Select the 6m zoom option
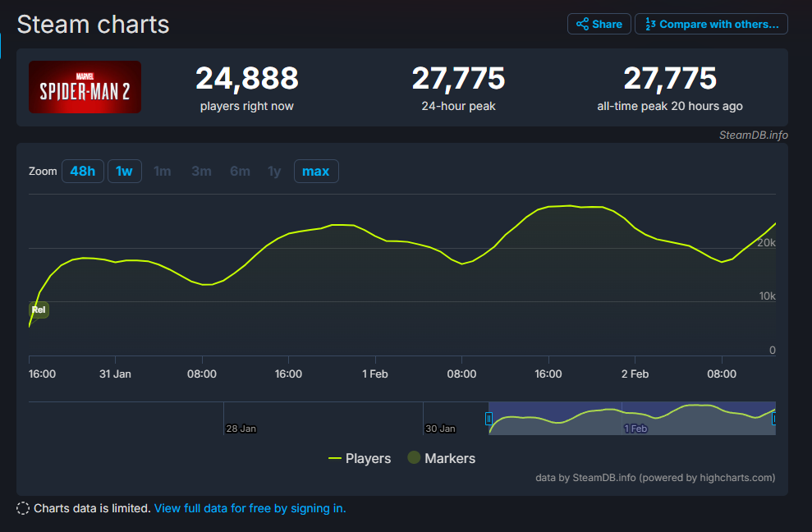This screenshot has height=532, width=812. (240, 171)
